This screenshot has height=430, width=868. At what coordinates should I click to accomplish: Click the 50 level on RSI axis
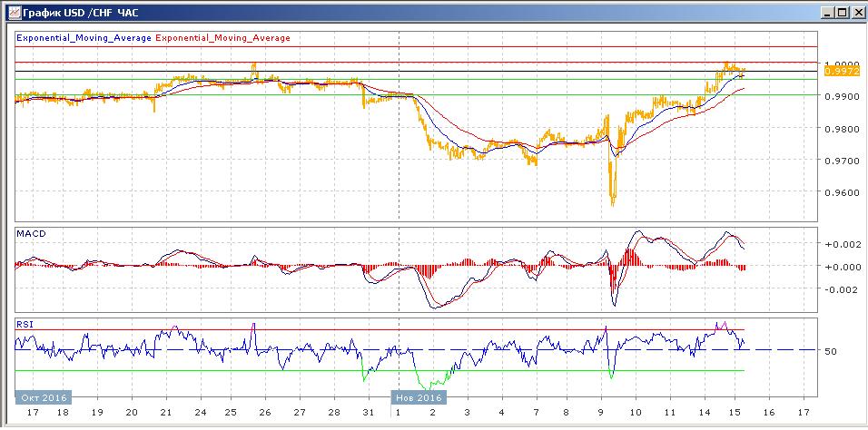(831, 351)
